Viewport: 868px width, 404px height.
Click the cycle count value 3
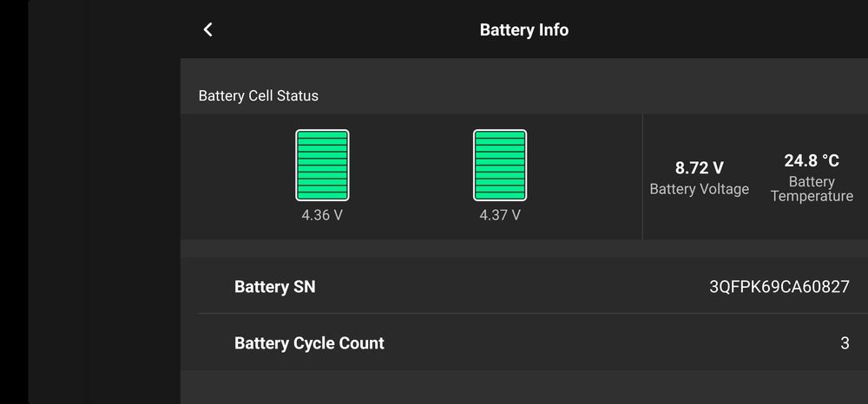pyautogui.click(x=845, y=343)
